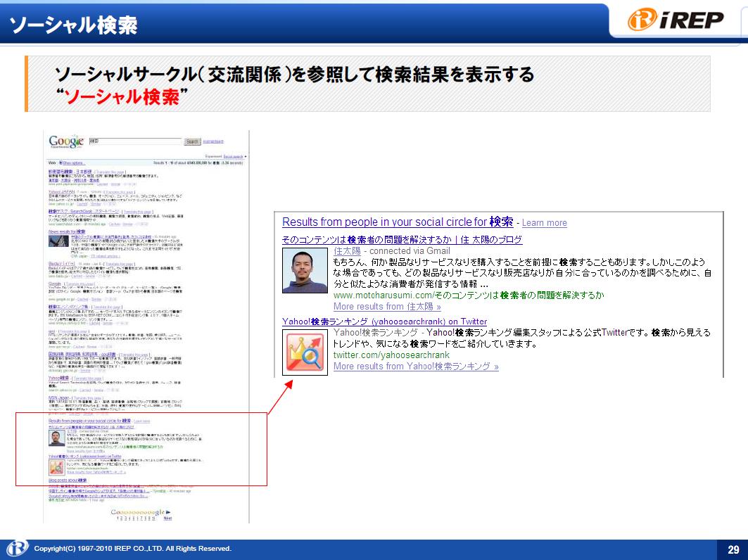Click the ソーシャル検索 slide title

coord(73,25)
